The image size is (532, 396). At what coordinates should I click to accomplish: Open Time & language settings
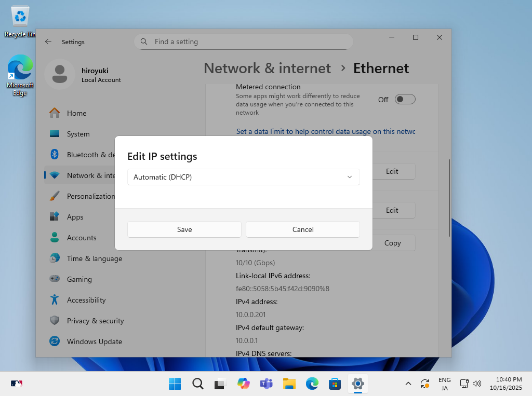[x=94, y=258]
